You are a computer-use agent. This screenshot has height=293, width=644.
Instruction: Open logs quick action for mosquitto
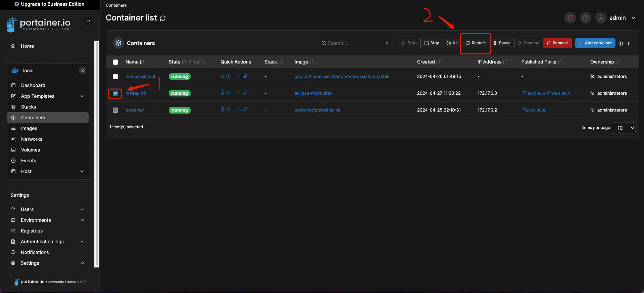pos(222,93)
